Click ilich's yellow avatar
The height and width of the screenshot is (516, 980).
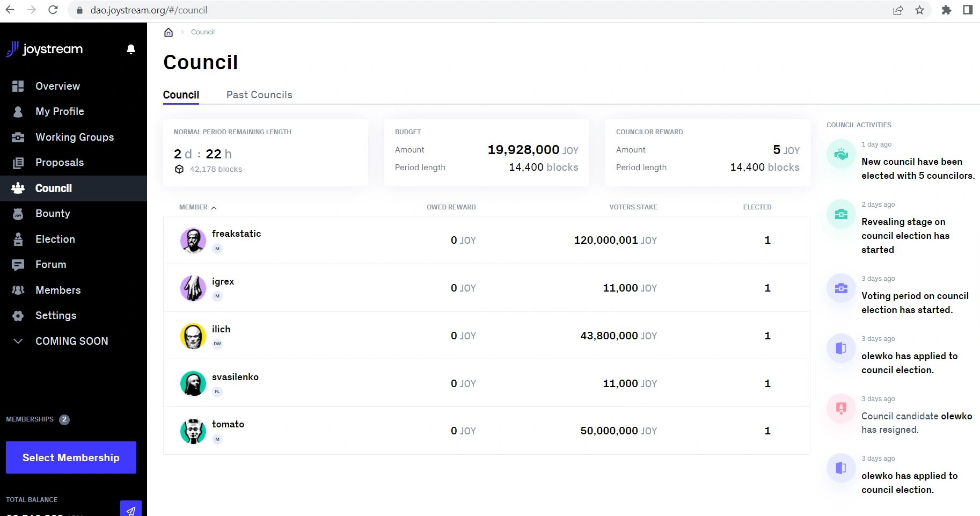tap(193, 336)
